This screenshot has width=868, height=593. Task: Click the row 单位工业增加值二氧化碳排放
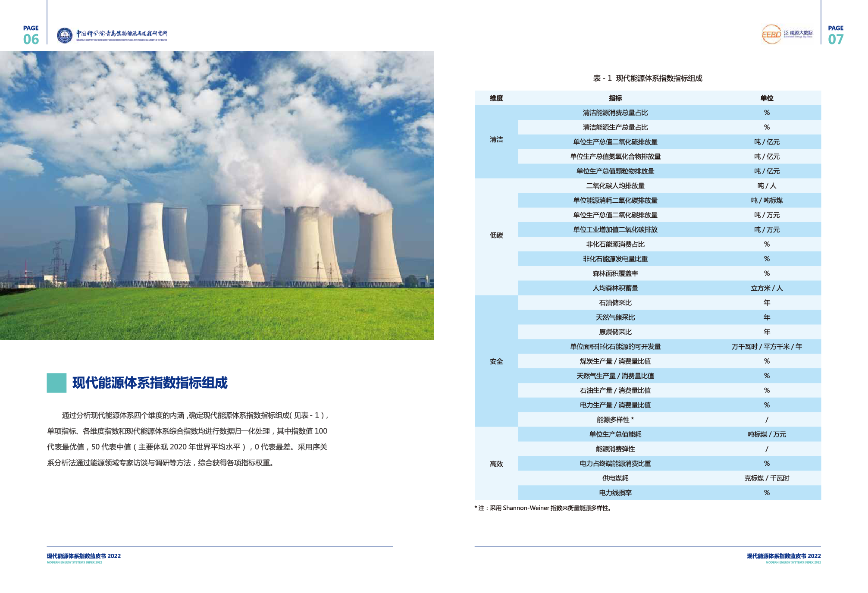coord(669,230)
